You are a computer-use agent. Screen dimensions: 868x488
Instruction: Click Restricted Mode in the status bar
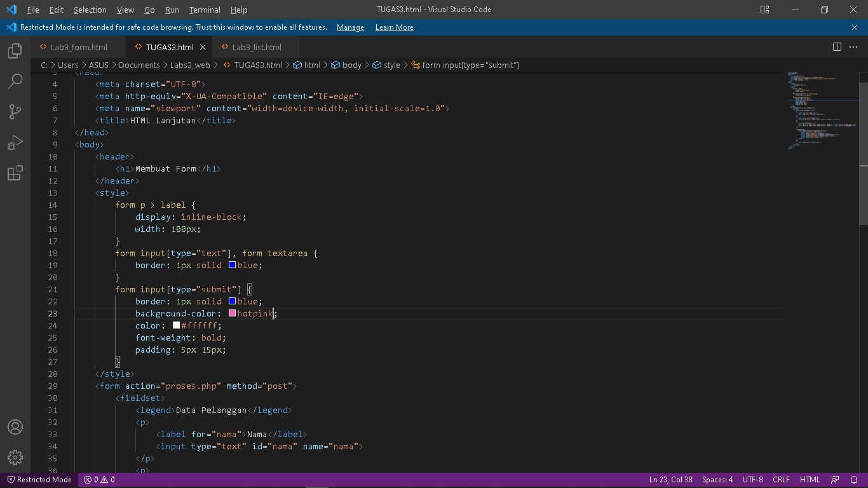click(x=38, y=480)
